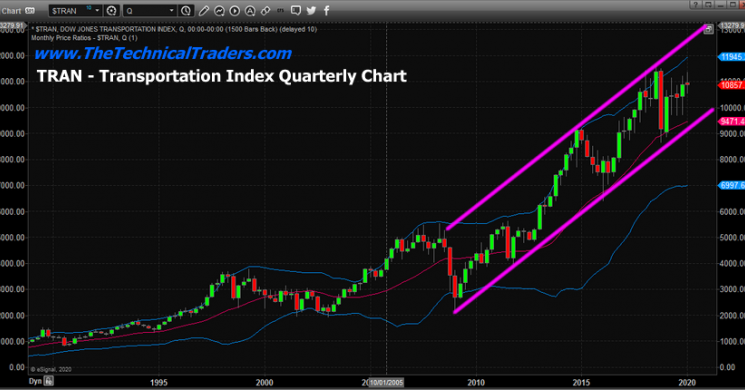Click the 5000.00 label on right price axis
Screen dimensions: 745x390
tap(732, 238)
